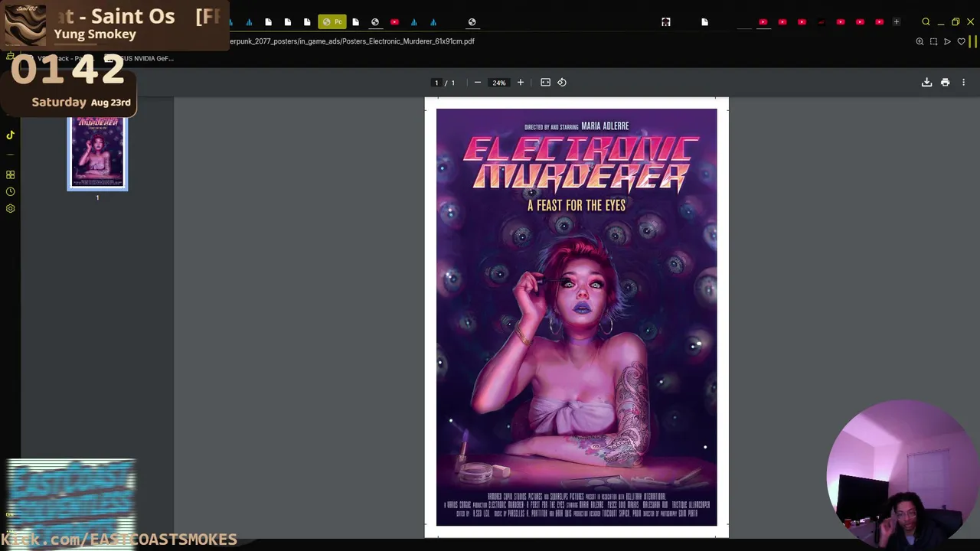Screen dimensions: 980x551
Task: Open History via the clock sidebar icon
Action: tap(10, 191)
